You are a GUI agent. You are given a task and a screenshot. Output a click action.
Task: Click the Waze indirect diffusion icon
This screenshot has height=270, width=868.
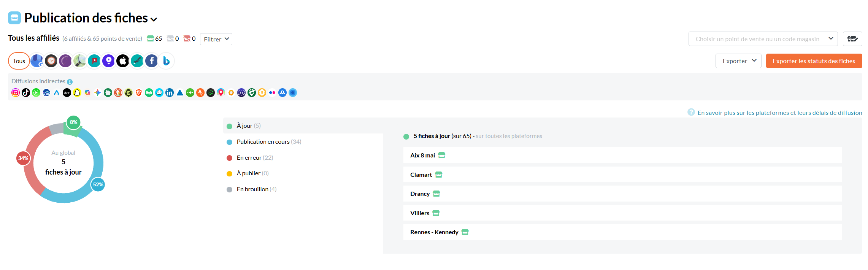coord(159,92)
